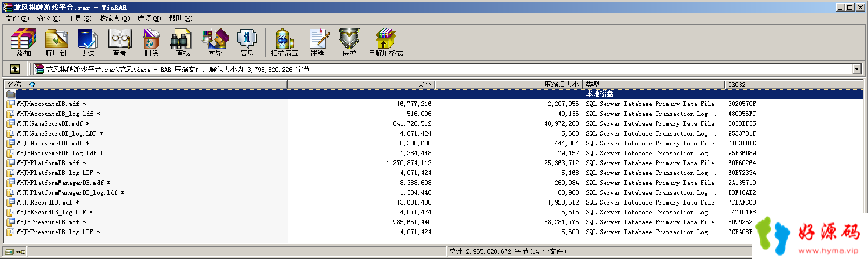This screenshot has width=868, height=259.
Task: Click CRC32 value 2A135719
Action: (x=742, y=183)
